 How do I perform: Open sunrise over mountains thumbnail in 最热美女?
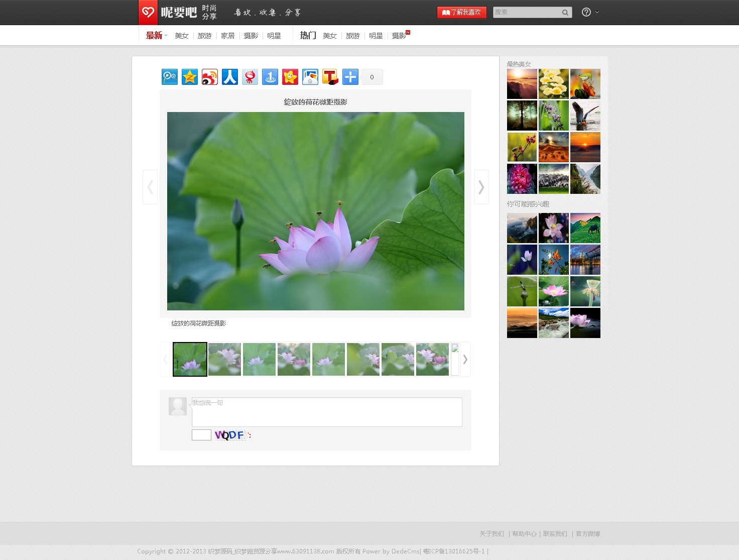click(522, 84)
